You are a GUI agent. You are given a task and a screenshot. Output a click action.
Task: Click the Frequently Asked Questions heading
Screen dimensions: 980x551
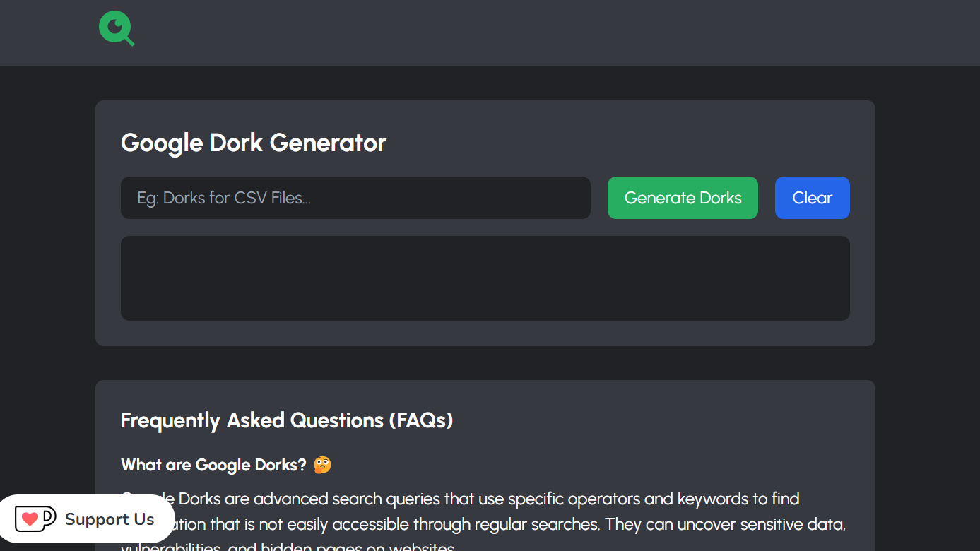287,420
